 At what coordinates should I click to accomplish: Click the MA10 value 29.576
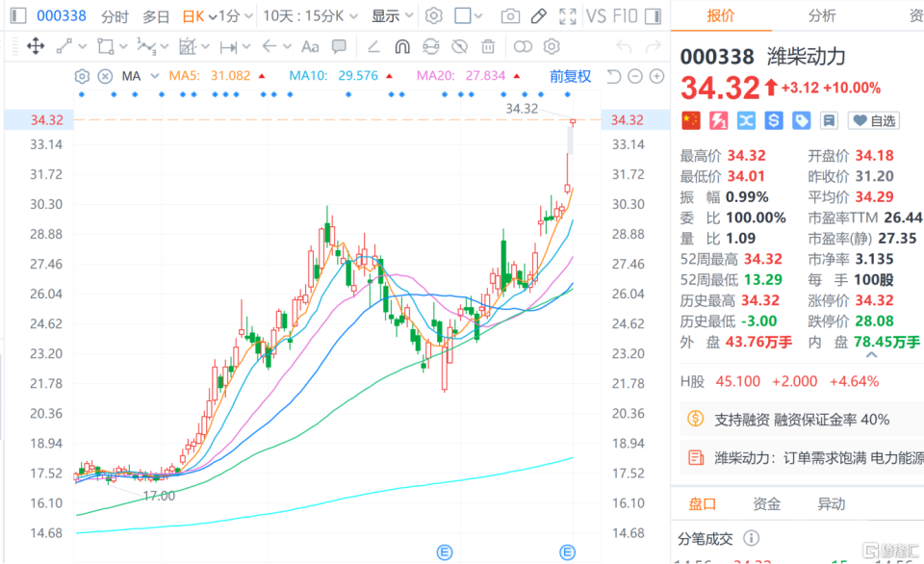pyautogui.click(x=358, y=75)
